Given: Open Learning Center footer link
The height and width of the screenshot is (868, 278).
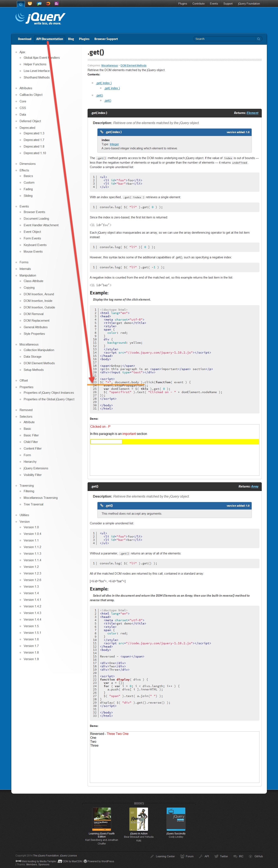Looking at the screenshot, I should [x=162, y=856].
